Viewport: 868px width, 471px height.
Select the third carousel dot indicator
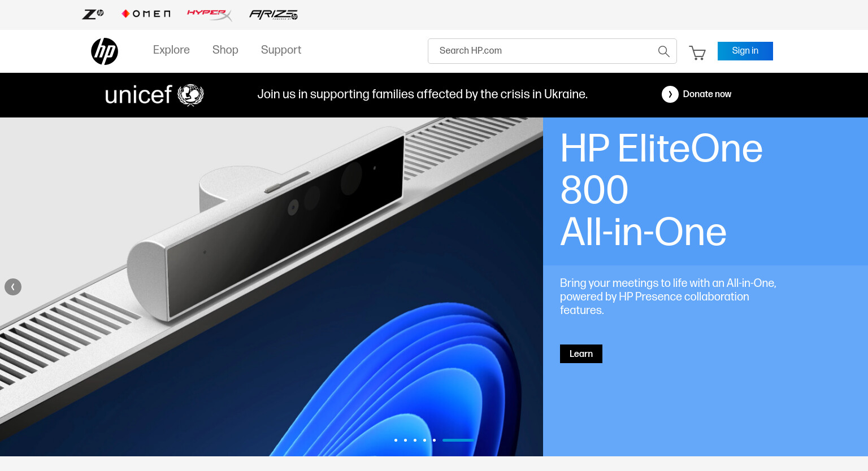415,440
